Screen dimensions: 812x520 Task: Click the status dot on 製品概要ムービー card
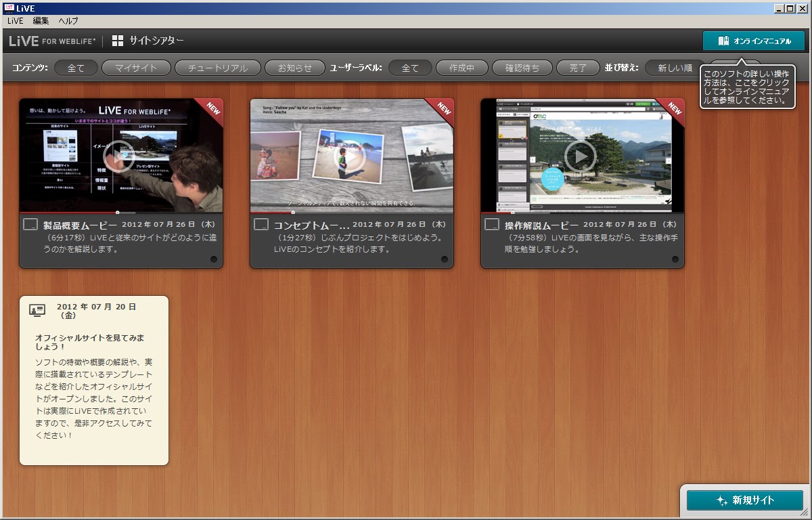pos(213,259)
